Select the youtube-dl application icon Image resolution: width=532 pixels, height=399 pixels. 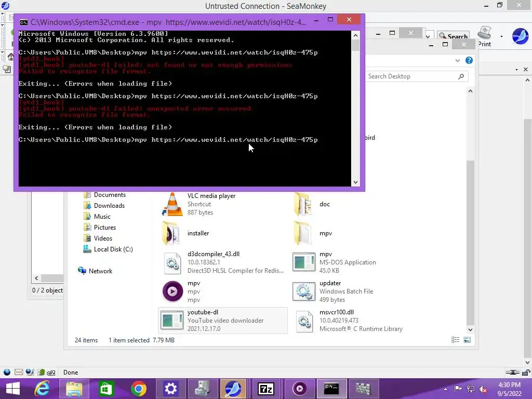coord(171,320)
